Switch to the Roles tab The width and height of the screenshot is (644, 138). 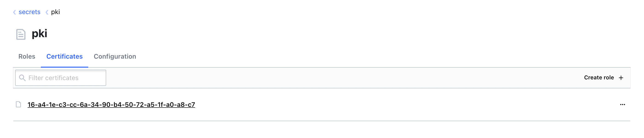pos(27,57)
